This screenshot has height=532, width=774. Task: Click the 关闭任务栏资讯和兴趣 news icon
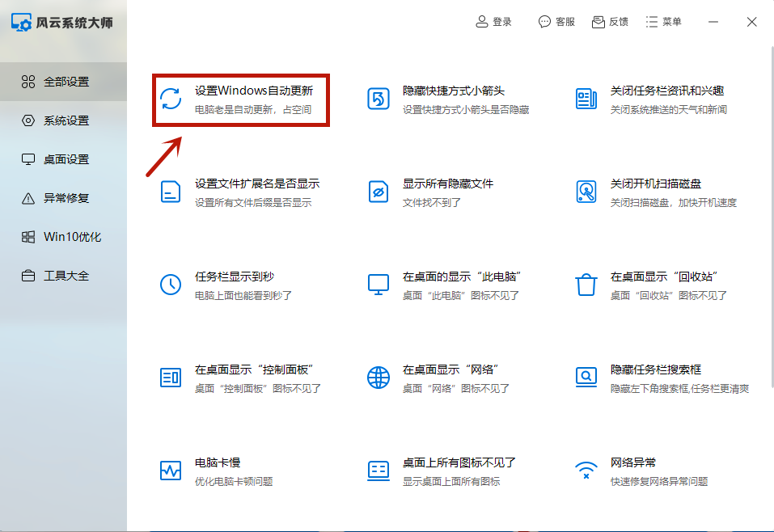pyautogui.click(x=586, y=99)
